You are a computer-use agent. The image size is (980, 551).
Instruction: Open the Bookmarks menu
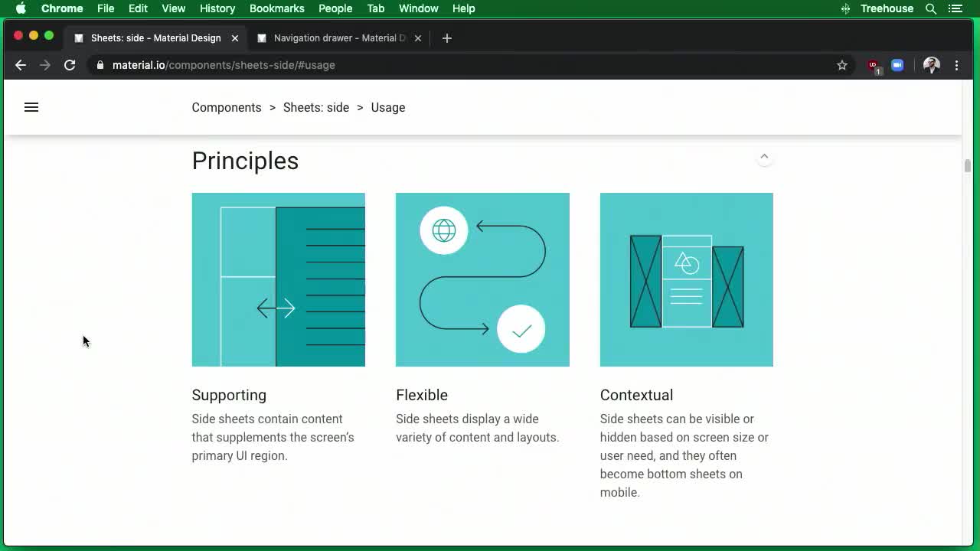pyautogui.click(x=276, y=8)
